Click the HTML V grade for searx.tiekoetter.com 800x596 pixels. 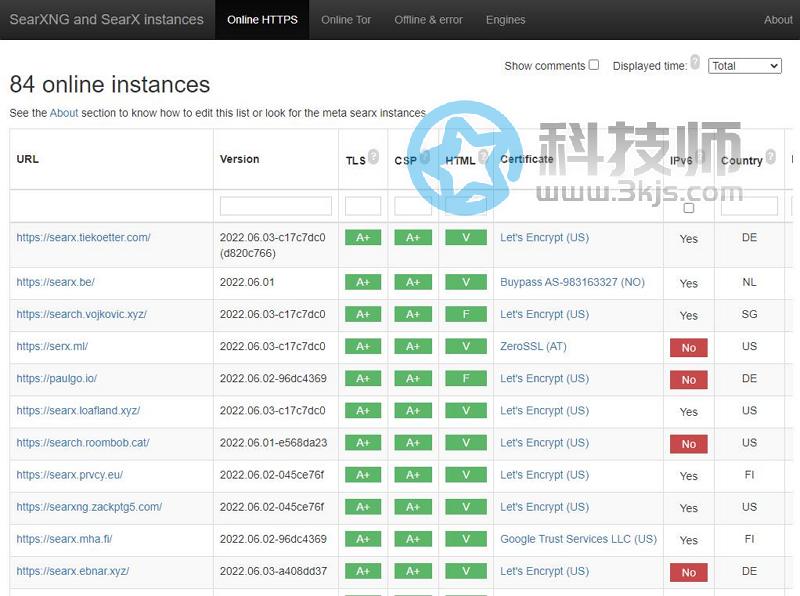(466, 237)
